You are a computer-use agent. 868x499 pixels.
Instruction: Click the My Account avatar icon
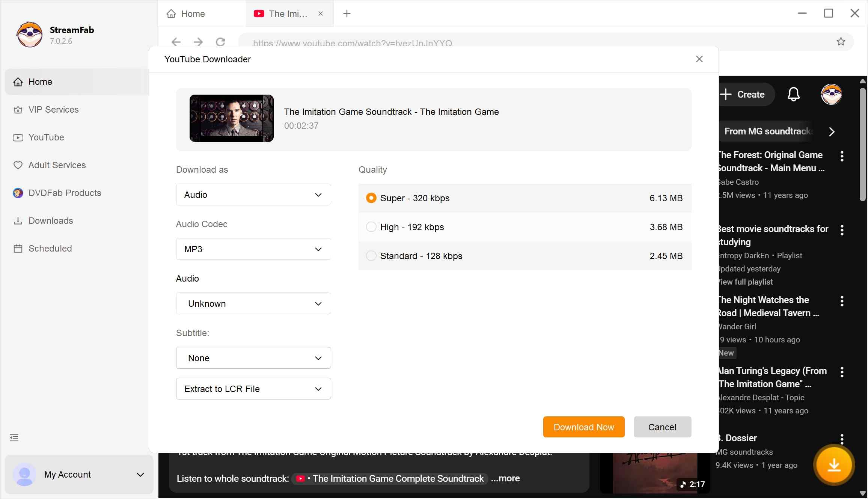coord(24,475)
